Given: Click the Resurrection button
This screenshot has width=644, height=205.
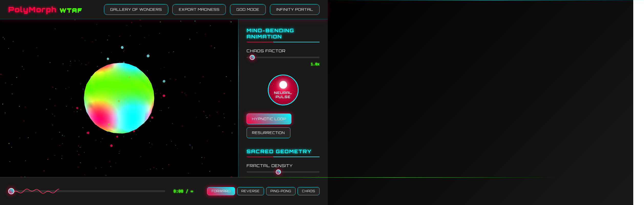Looking at the screenshot, I should (x=268, y=133).
